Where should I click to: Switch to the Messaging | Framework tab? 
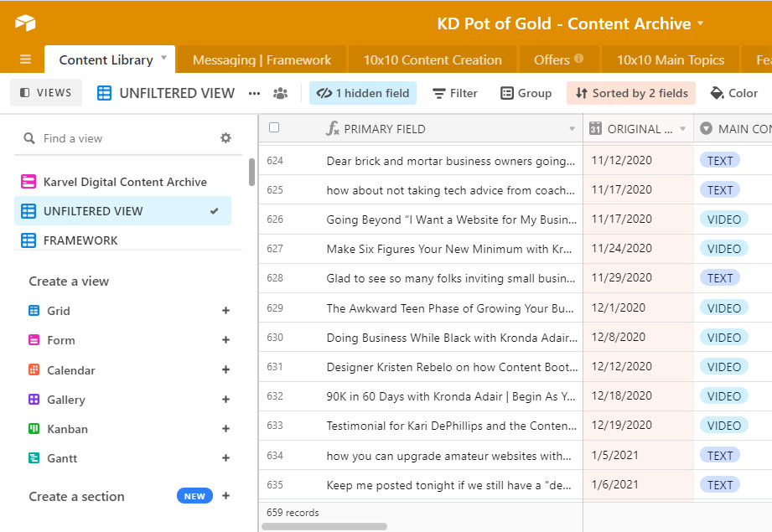262,59
